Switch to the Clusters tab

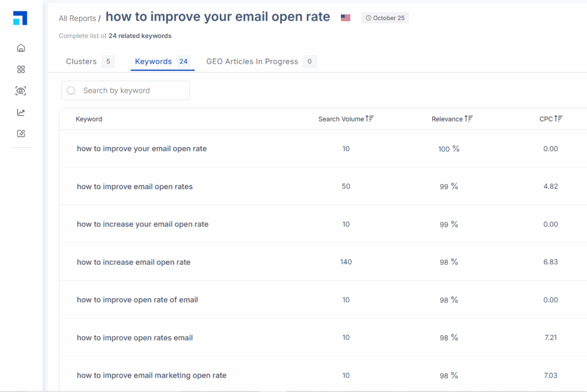(81, 61)
